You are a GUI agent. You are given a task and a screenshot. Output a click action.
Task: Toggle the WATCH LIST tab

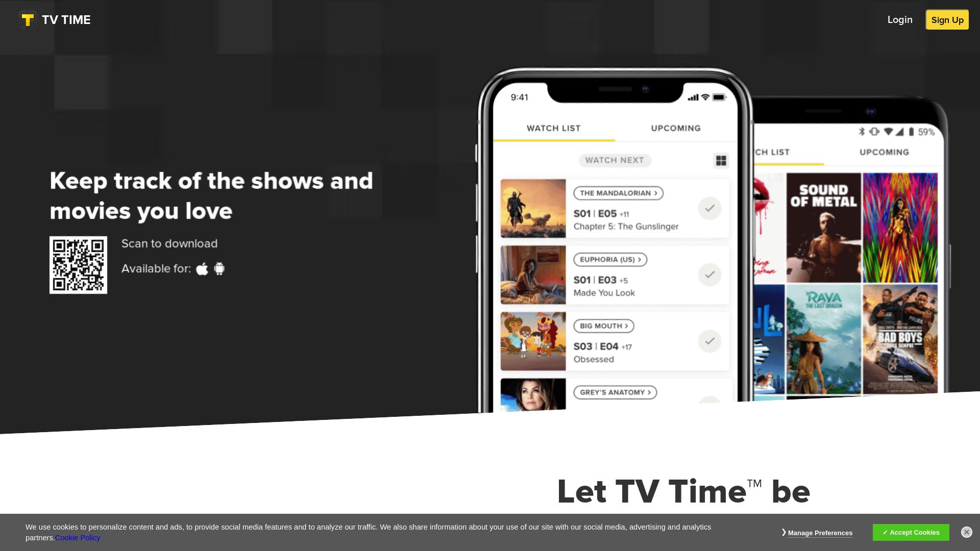pos(554,128)
